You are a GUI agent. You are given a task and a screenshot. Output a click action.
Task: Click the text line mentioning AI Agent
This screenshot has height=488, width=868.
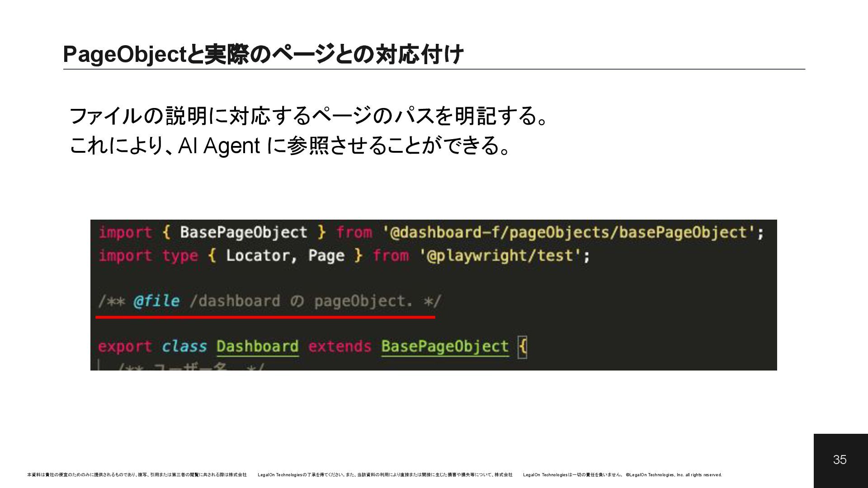point(289,145)
